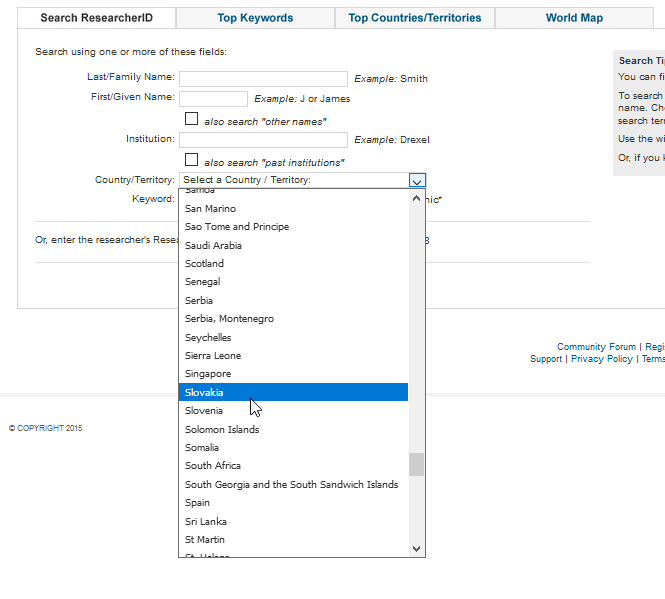665x599 pixels.
Task: Click the Select a Country / Territory combo box
Action: click(302, 180)
